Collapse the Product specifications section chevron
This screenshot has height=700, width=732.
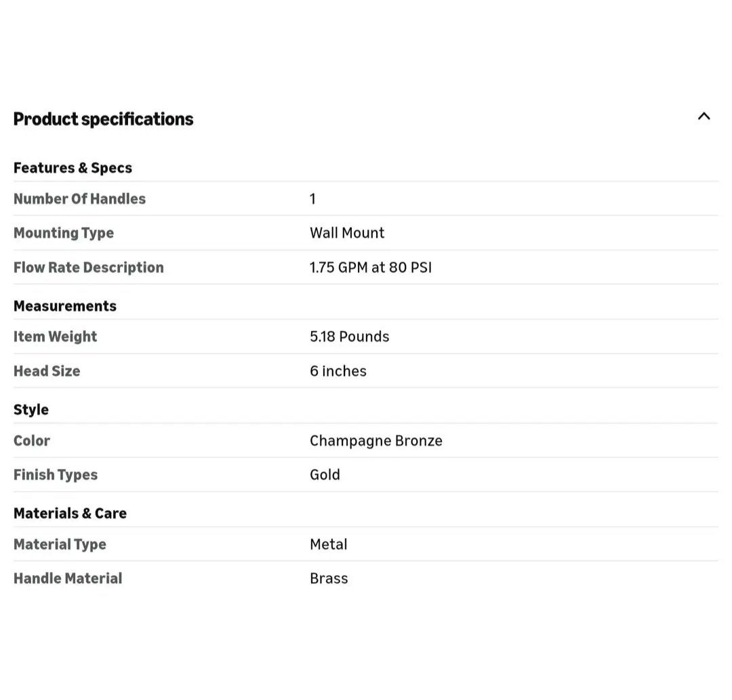704,117
